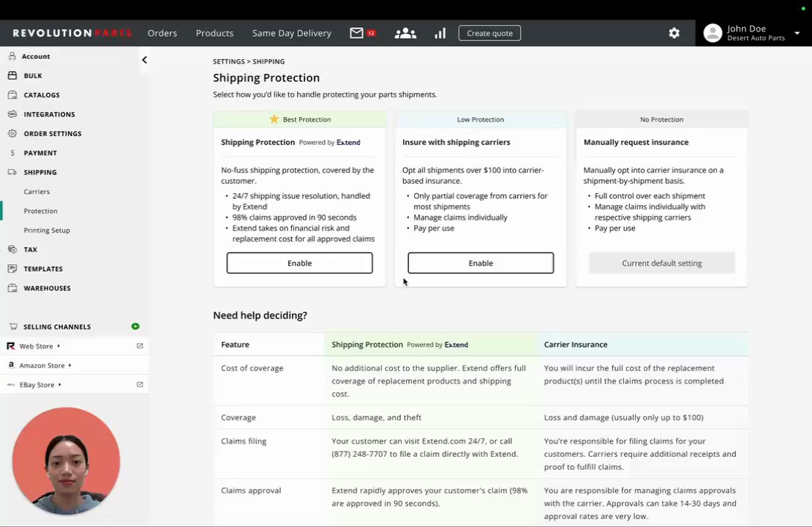
Task: Open the WAREHOUSES section
Action: pos(47,288)
